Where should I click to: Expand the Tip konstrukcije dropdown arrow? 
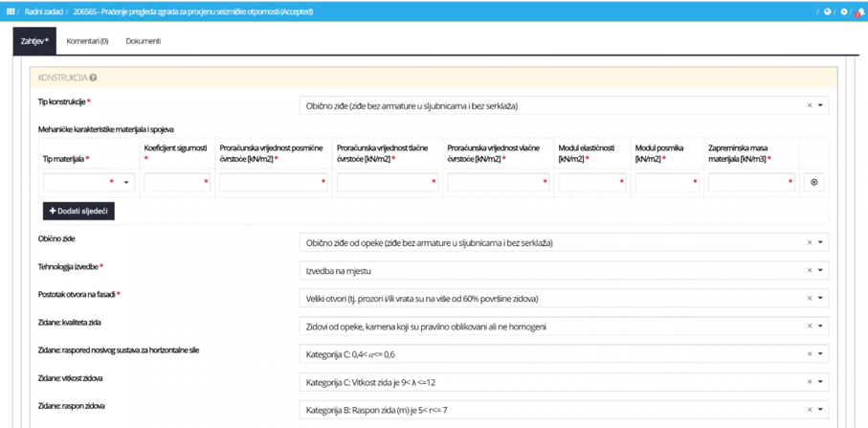point(820,105)
